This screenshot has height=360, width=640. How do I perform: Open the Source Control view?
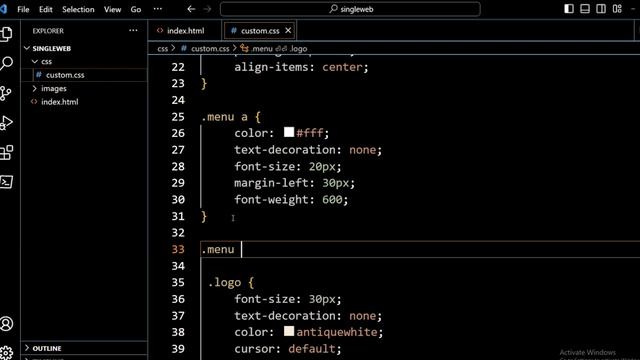6,93
